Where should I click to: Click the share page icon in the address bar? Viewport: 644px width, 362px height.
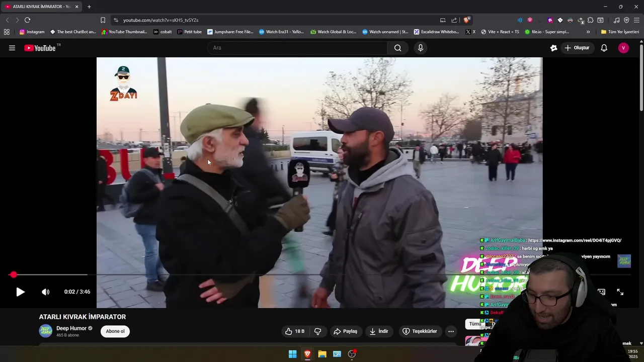coord(454,20)
